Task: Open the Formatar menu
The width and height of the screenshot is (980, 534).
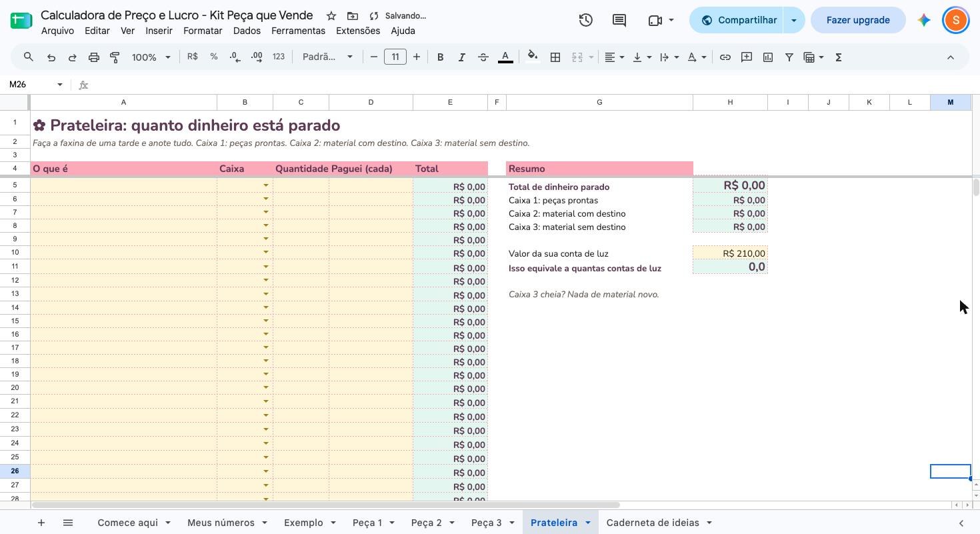Action: [203, 31]
